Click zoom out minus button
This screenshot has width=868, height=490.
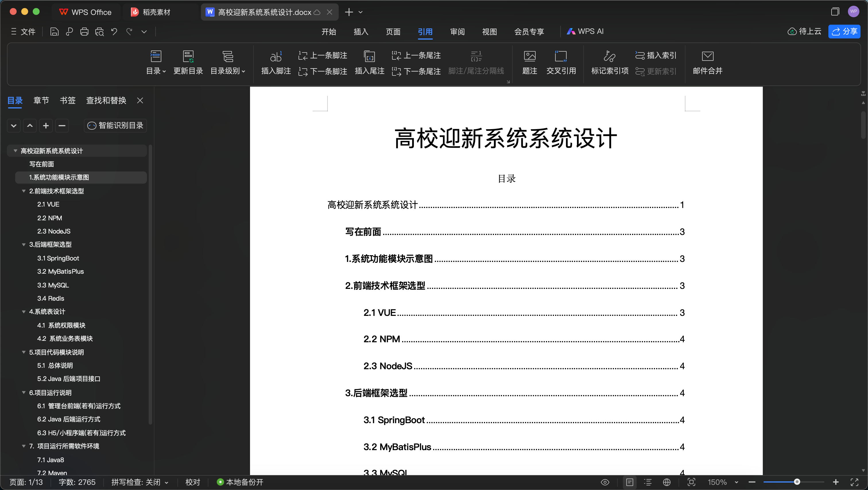(x=752, y=482)
